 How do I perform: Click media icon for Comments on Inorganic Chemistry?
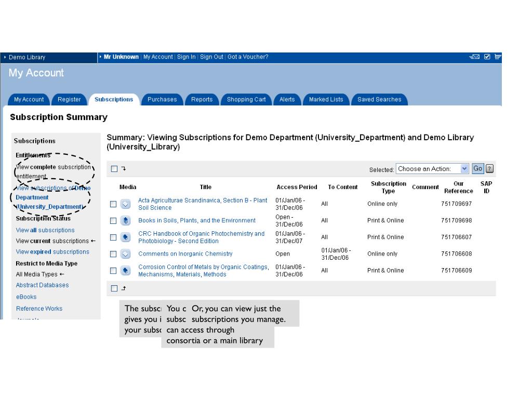[126, 254]
